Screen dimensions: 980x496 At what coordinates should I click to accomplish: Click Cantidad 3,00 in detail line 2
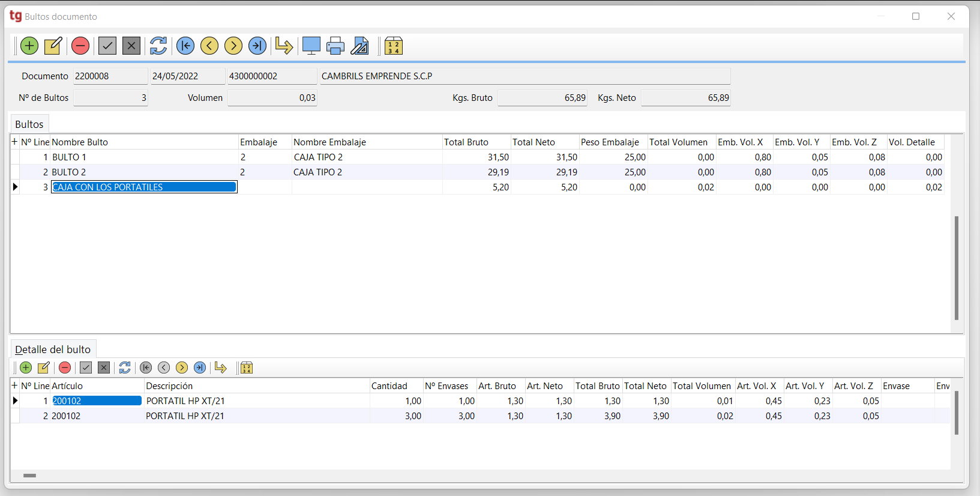pyautogui.click(x=396, y=416)
